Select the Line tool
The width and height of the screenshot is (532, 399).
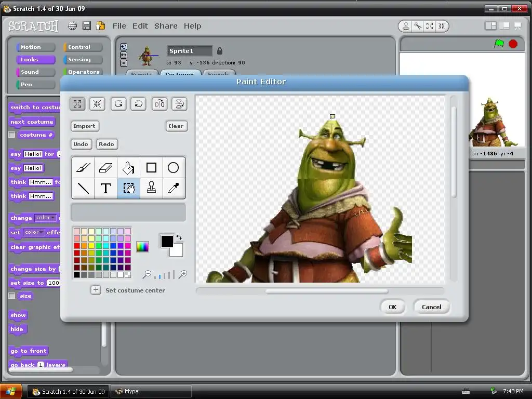coord(83,188)
